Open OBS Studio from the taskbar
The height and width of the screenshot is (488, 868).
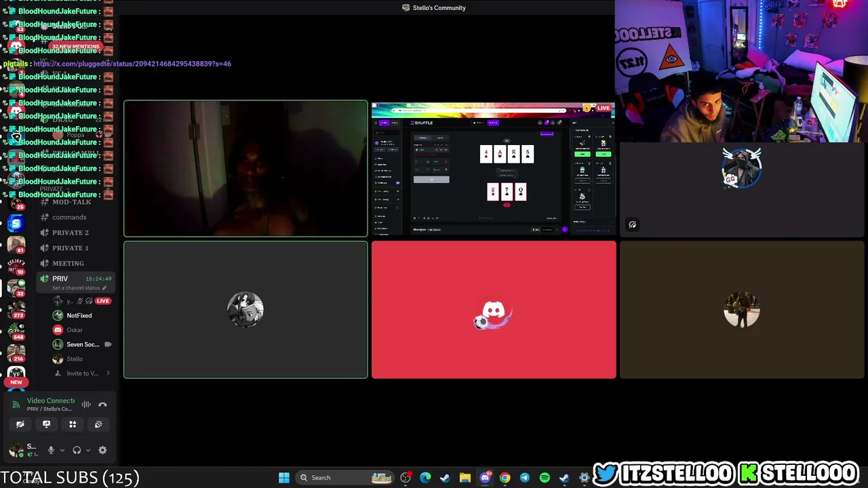point(406,478)
